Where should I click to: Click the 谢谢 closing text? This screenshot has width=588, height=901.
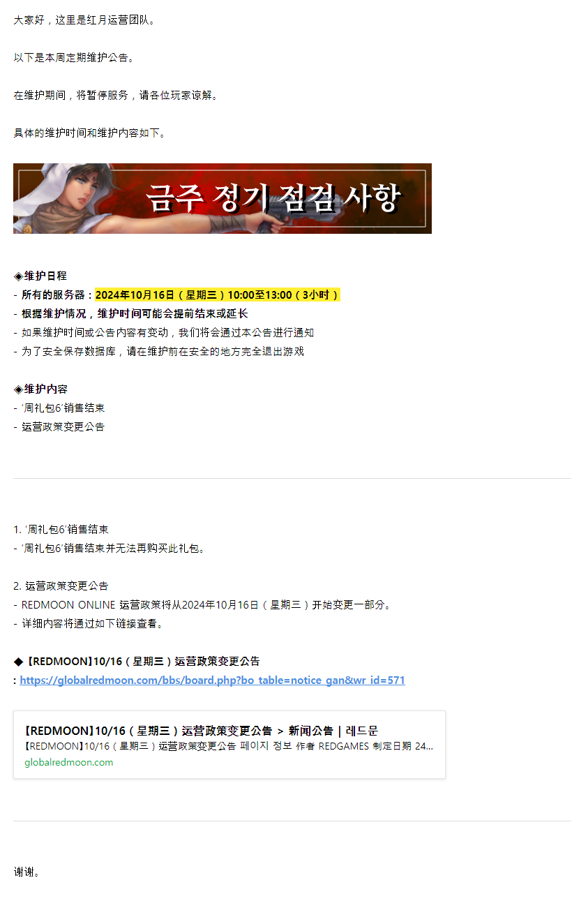(x=27, y=872)
